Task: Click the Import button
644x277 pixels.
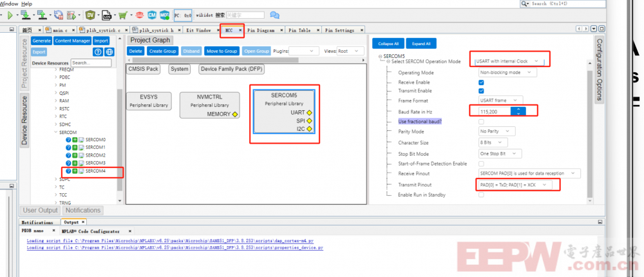Action: coord(101,41)
